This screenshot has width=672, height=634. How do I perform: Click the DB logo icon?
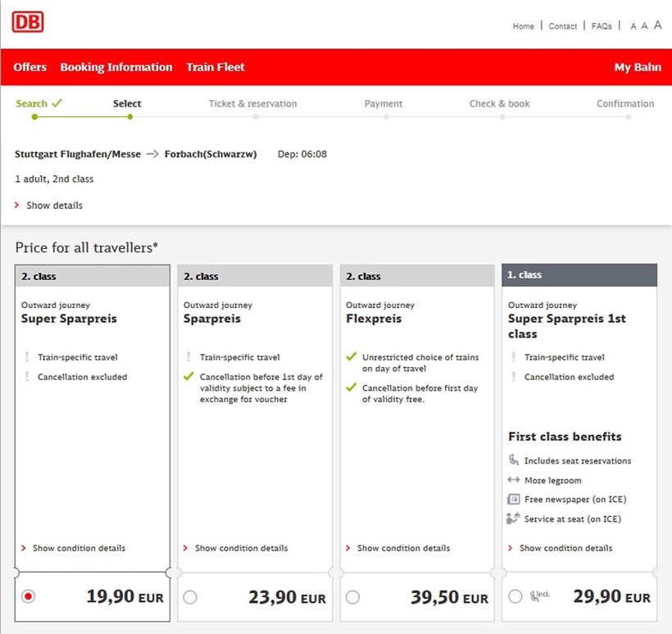pyautogui.click(x=28, y=22)
